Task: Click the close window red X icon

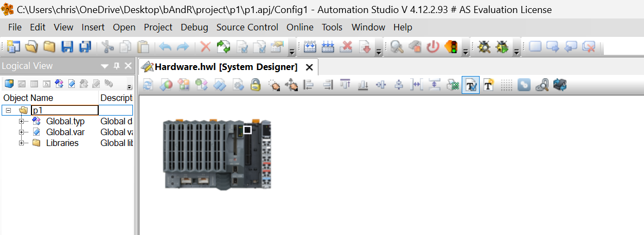Action: point(589,47)
